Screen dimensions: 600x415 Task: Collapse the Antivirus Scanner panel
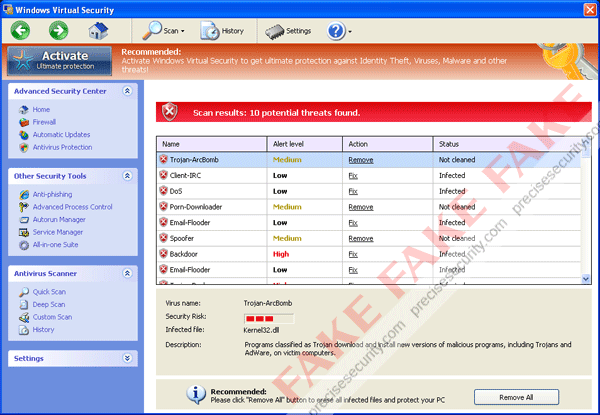tap(127, 273)
